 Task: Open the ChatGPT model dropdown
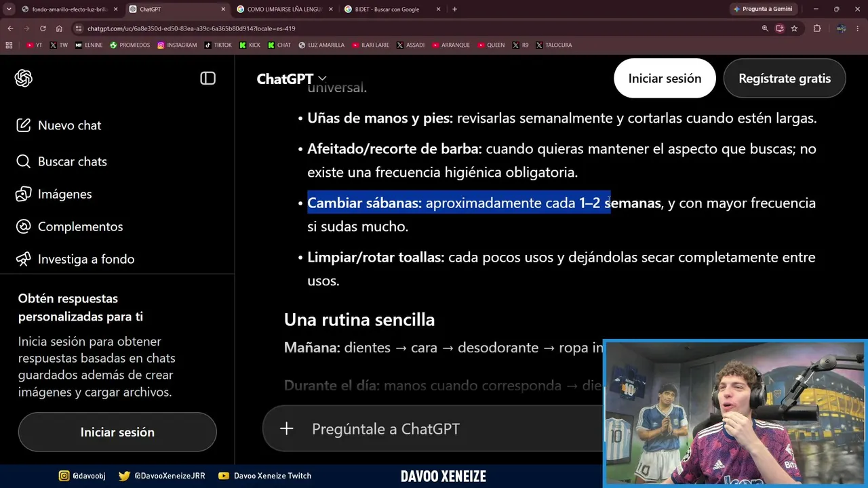(x=292, y=79)
